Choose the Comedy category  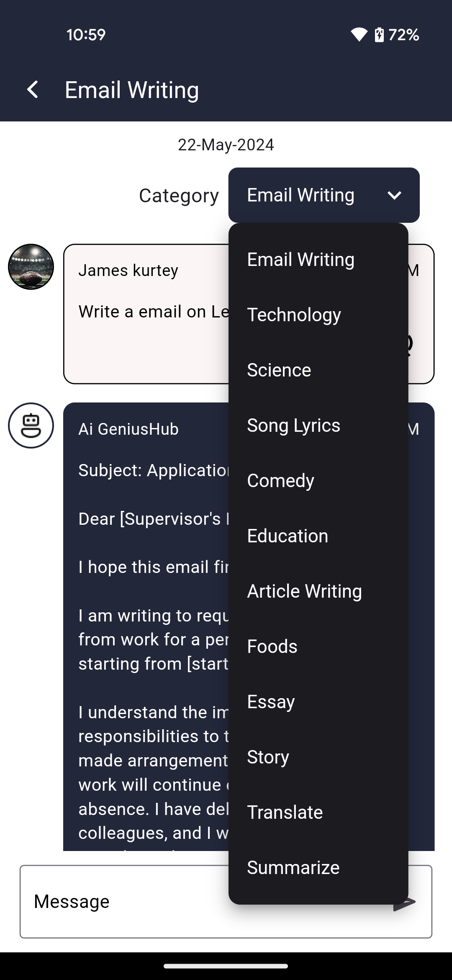pos(280,481)
